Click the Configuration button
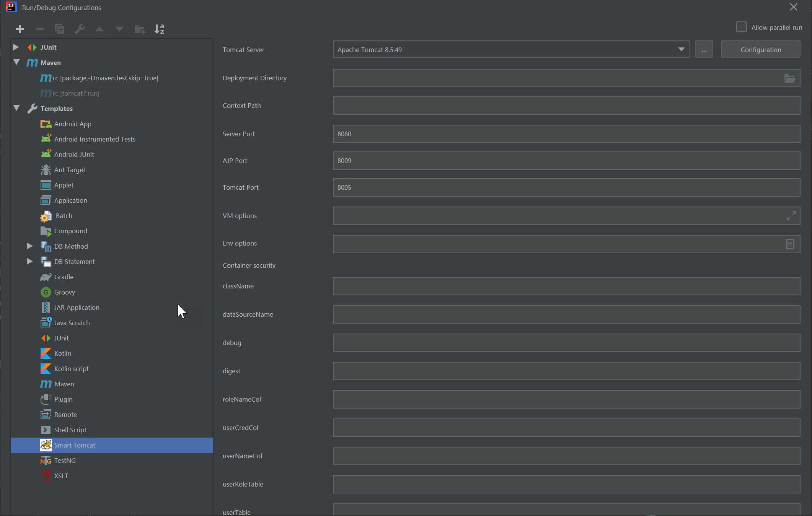The width and height of the screenshot is (812, 516). click(760, 49)
